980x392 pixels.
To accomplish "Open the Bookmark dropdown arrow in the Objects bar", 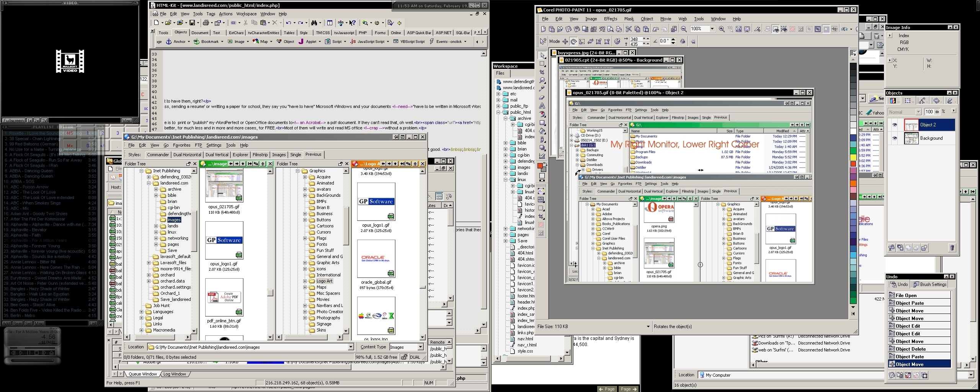I will pos(222,42).
